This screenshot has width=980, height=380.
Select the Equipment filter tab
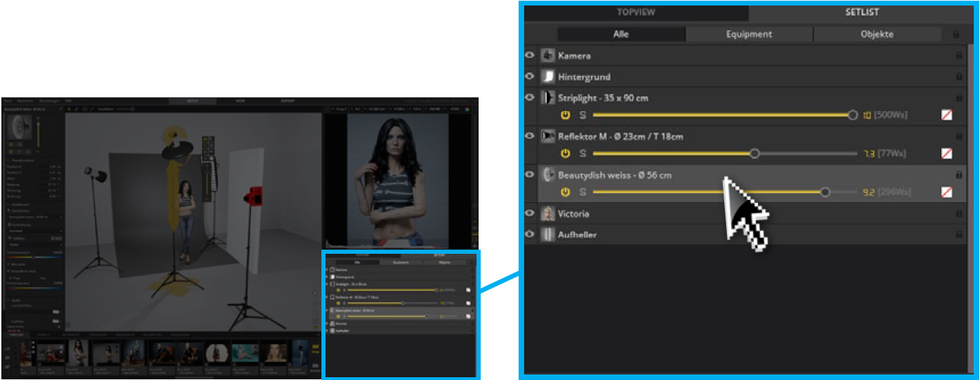click(749, 34)
